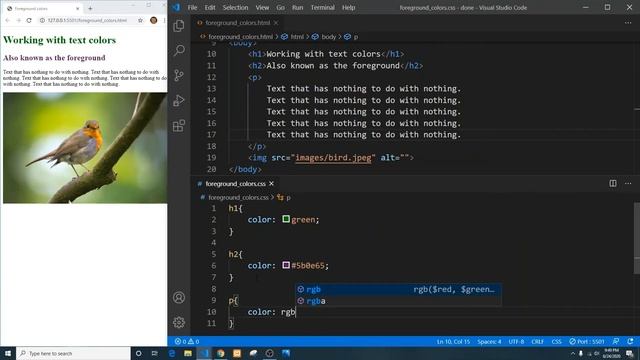Screen dimensions: 640x360
Task: Open Source Control view in activity bar
Action: [x=179, y=76]
